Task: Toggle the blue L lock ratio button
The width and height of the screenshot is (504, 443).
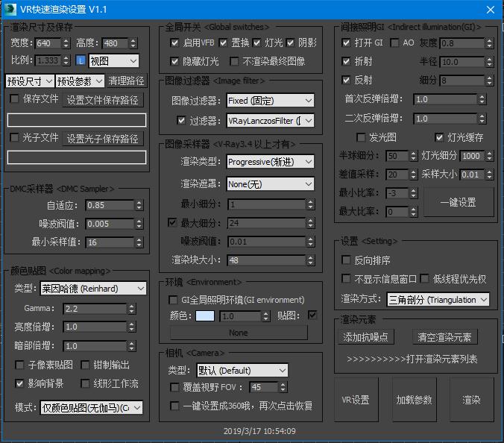Action: [81, 60]
